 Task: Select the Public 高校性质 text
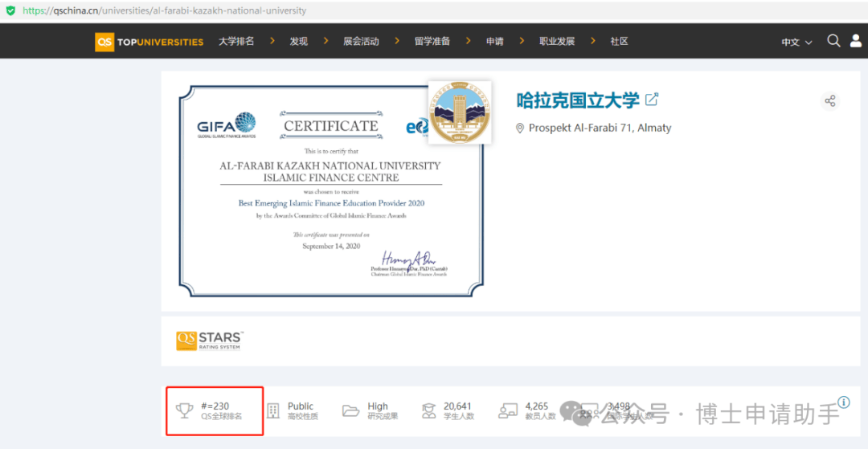tap(303, 410)
